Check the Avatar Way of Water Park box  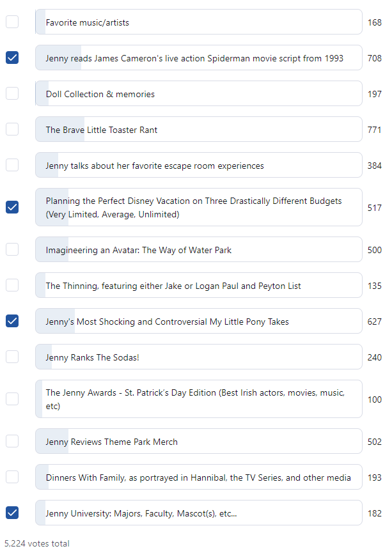click(12, 249)
